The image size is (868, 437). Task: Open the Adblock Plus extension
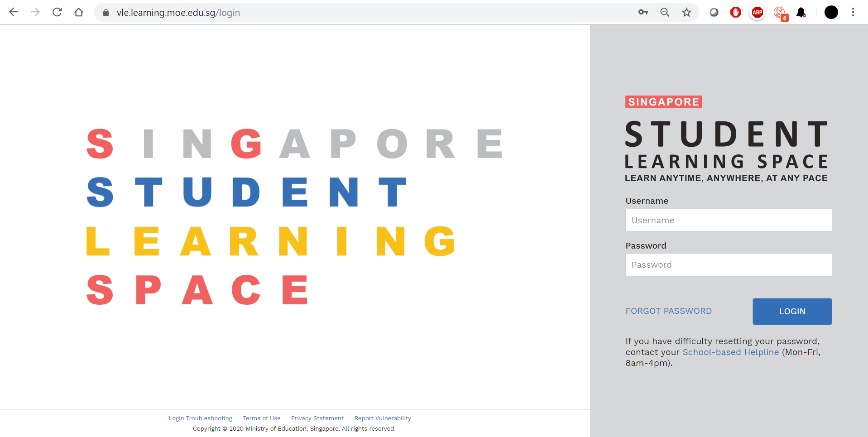[x=758, y=12]
